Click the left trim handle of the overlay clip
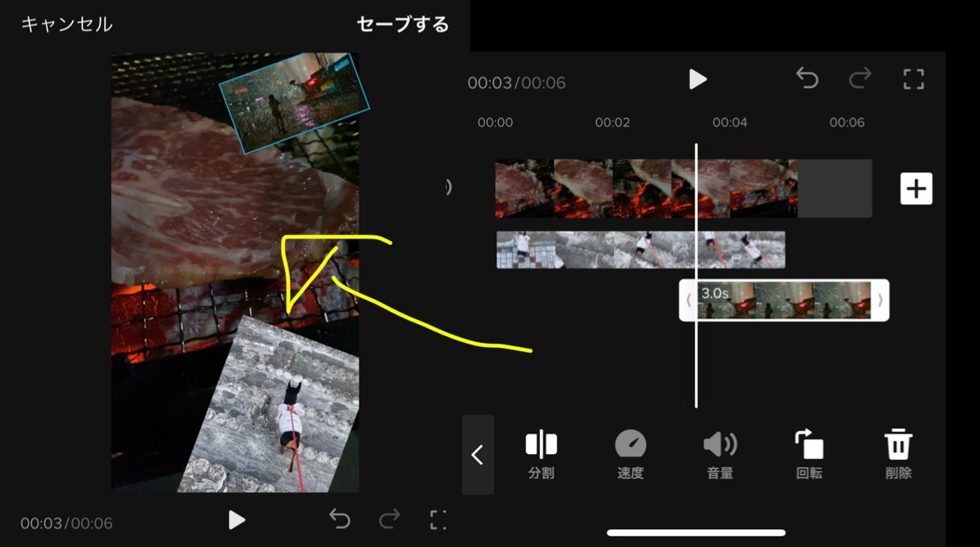This screenshot has width=980, height=547. click(688, 300)
